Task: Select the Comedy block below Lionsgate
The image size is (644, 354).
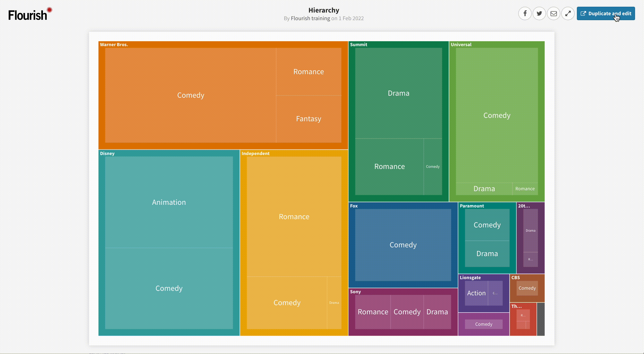Action: 484,324
